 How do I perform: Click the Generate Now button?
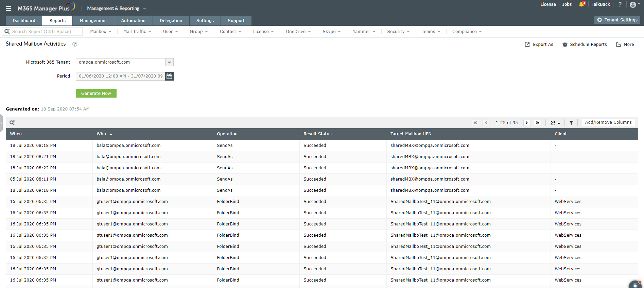(x=96, y=94)
